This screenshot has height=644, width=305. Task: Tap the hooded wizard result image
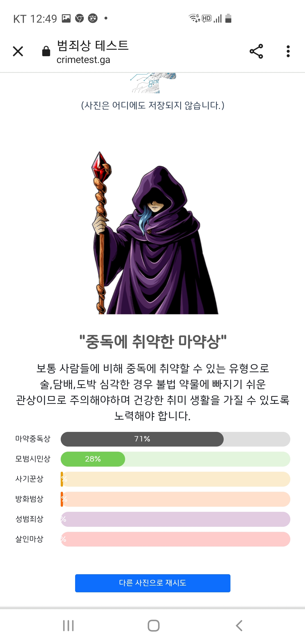pos(155,233)
